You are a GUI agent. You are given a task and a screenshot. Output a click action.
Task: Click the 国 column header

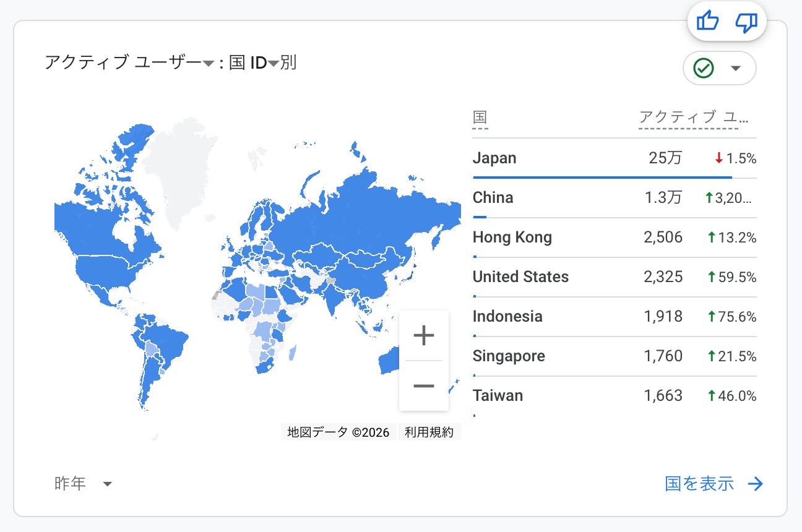pyautogui.click(x=480, y=117)
